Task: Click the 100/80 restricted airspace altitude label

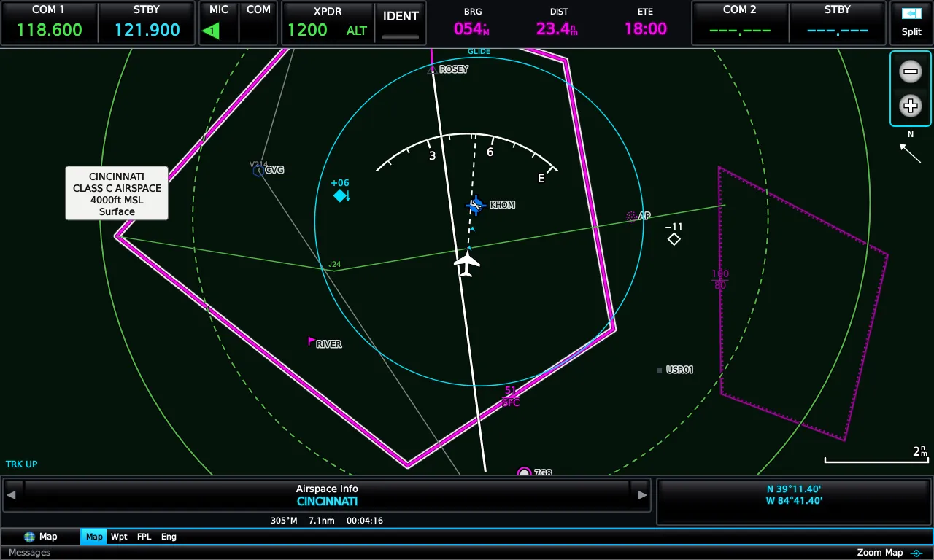Action: [720, 280]
